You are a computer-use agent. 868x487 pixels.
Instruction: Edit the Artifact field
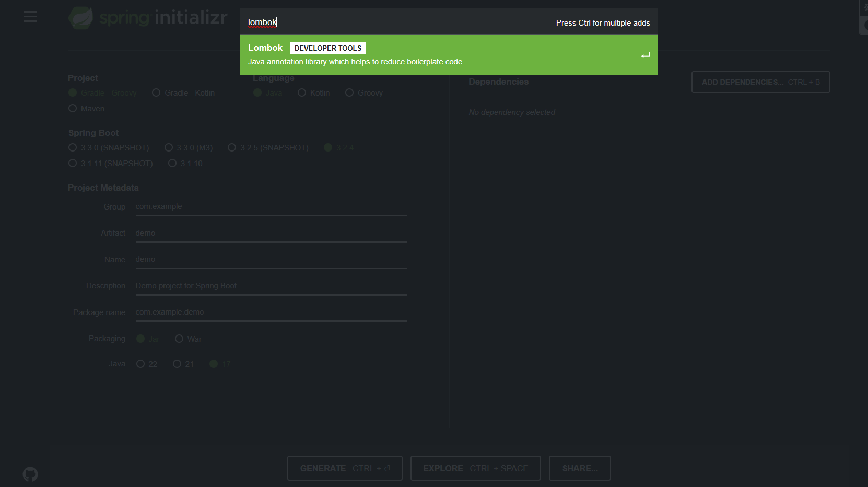click(271, 233)
